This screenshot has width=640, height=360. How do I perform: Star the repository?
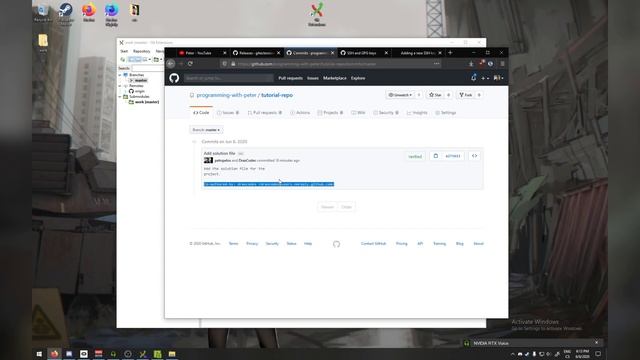(435, 95)
